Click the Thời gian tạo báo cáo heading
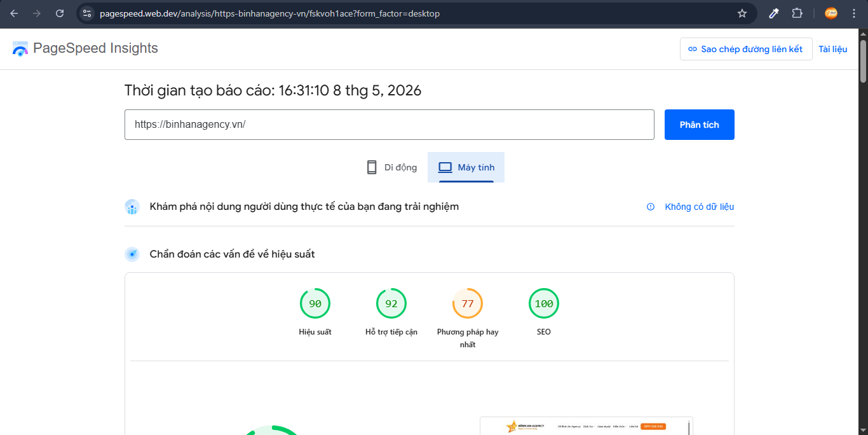This screenshot has width=868, height=435. (273, 90)
